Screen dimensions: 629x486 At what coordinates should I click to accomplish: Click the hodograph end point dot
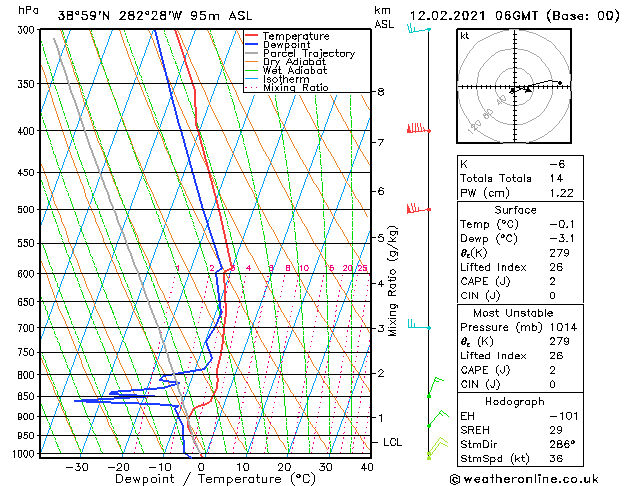pyautogui.click(x=560, y=83)
